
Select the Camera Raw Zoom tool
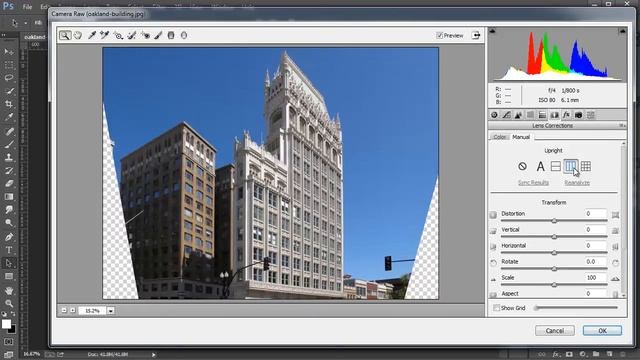64,36
